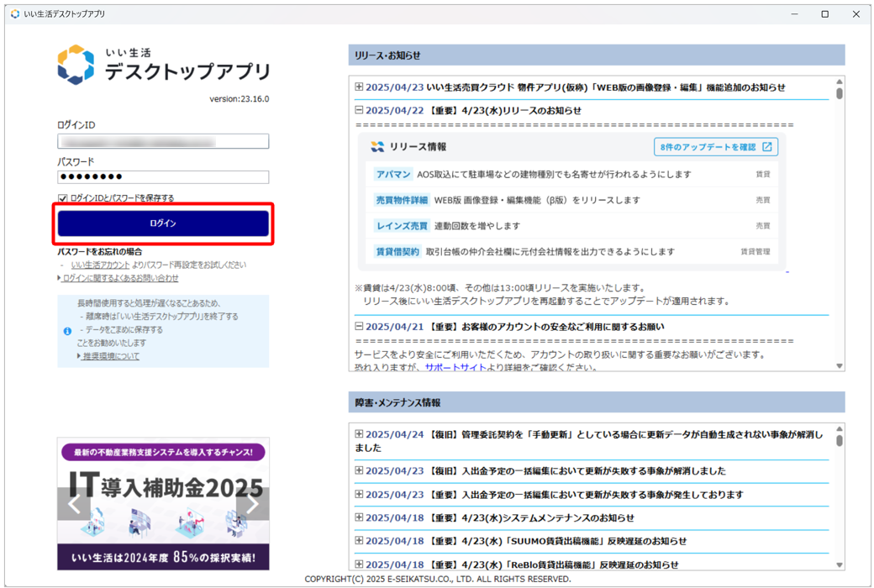Expand 2025/04/23 【重要】入出金予定 entry
The image size is (874, 588).
tap(359, 494)
